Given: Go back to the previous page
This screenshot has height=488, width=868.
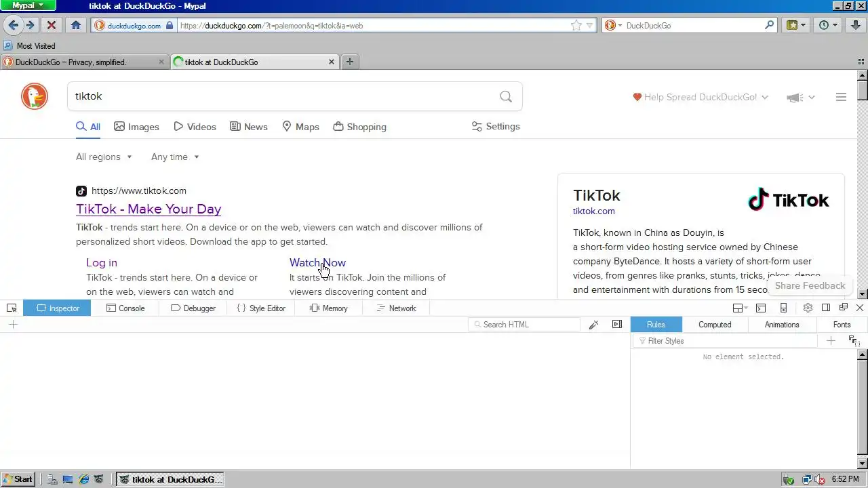Looking at the screenshot, I should 13,25.
